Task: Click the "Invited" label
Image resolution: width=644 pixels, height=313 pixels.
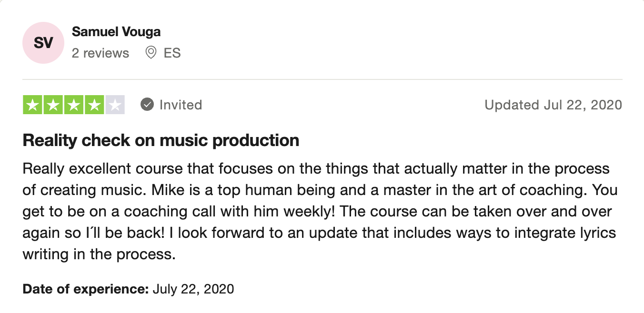Action: point(181,105)
